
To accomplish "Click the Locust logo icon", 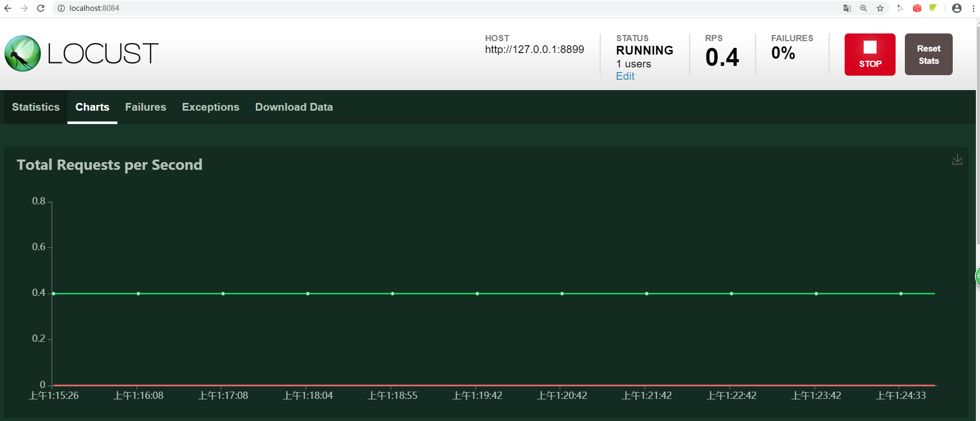I will (23, 54).
